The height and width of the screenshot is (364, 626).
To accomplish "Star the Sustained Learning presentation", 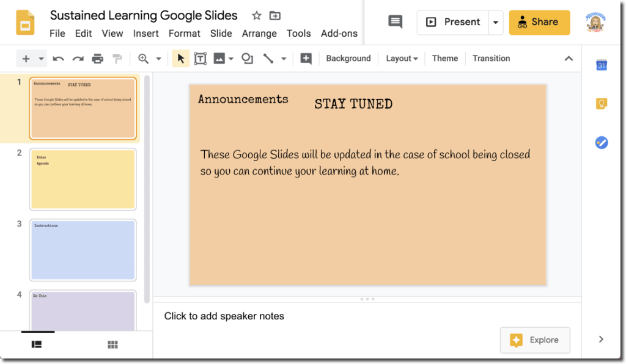I will (256, 16).
